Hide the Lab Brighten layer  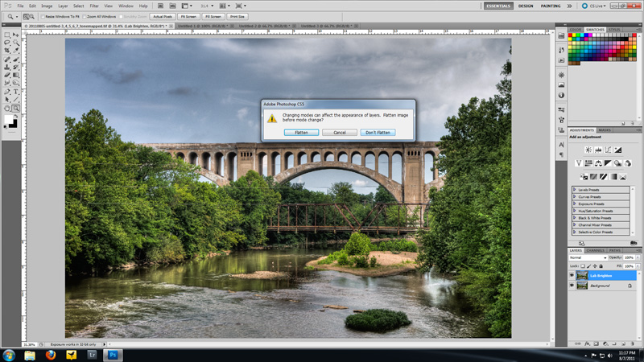pos(572,275)
